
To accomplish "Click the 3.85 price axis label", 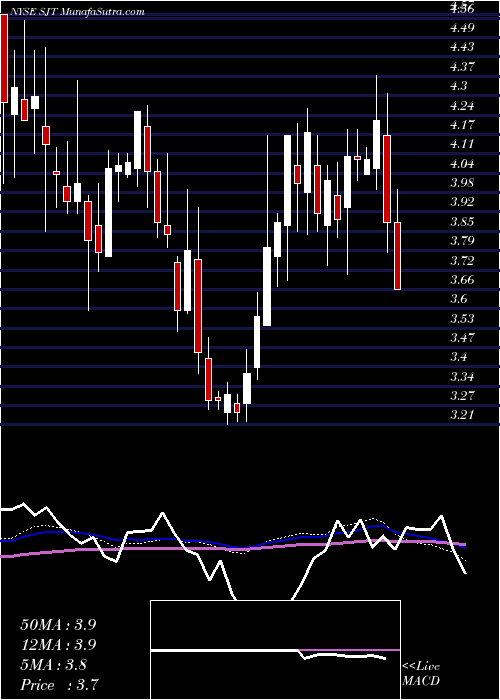I will click(462, 222).
